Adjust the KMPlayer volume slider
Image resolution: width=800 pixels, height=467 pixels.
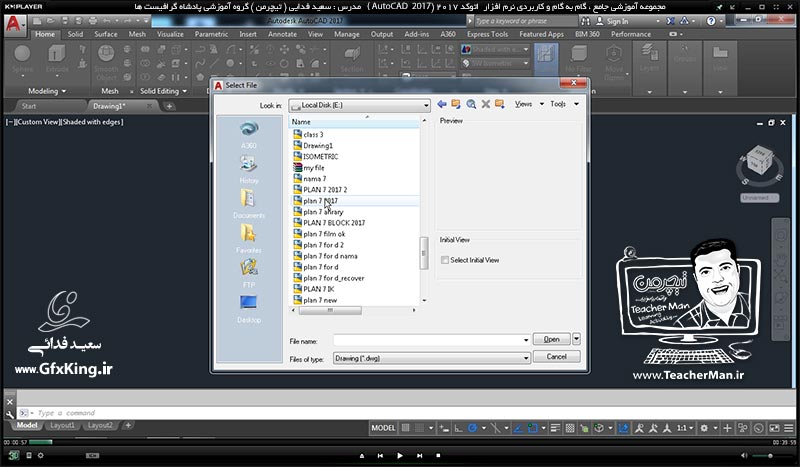tap(770, 455)
